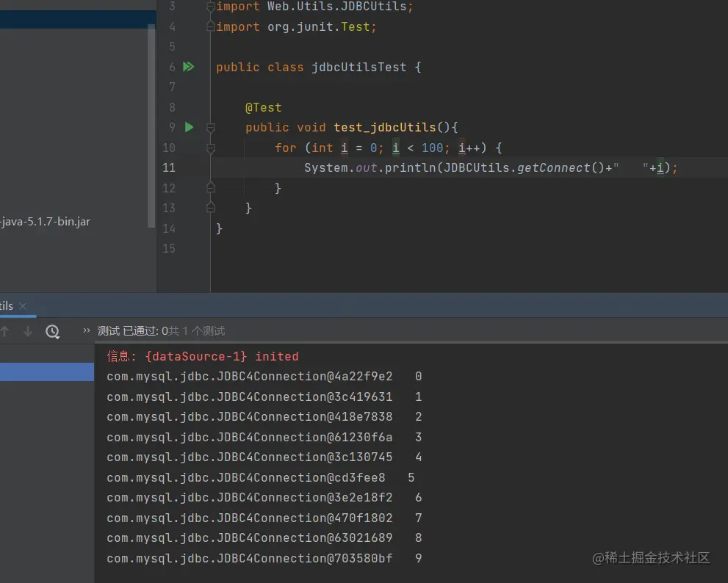Go to next failed test (down arrow)
Viewport: 728px width, 583px height.
click(28, 331)
